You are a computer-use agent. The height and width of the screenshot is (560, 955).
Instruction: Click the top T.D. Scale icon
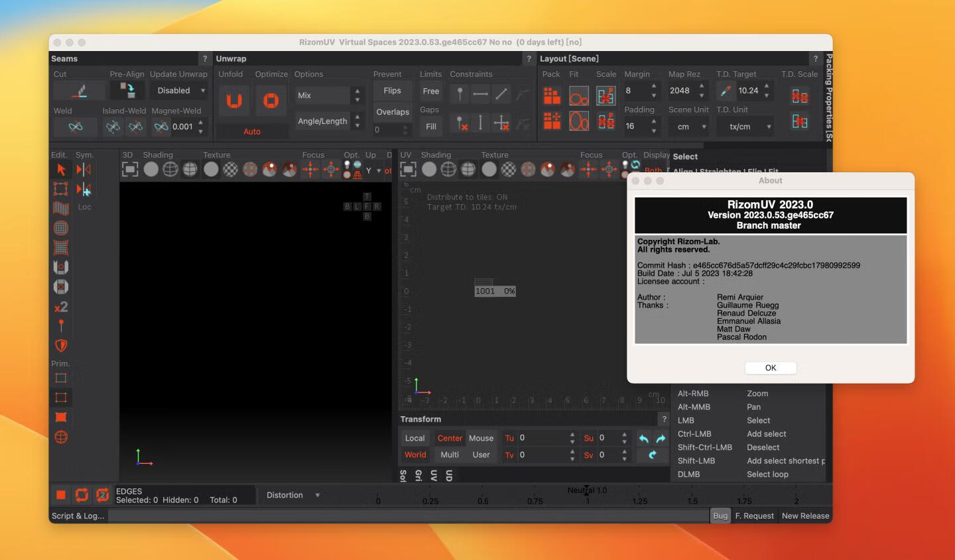click(800, 96)
